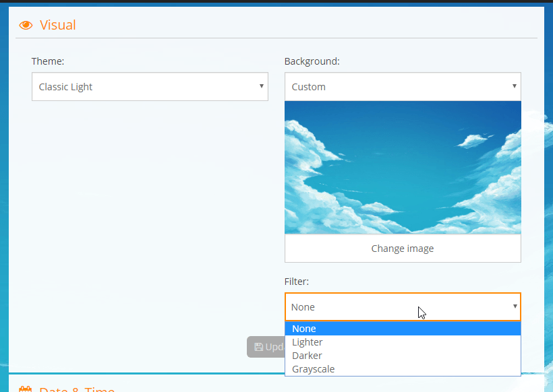553x392 pixels.
Task: Click the Date & Time section heading
Action: [x=77, y=389]
